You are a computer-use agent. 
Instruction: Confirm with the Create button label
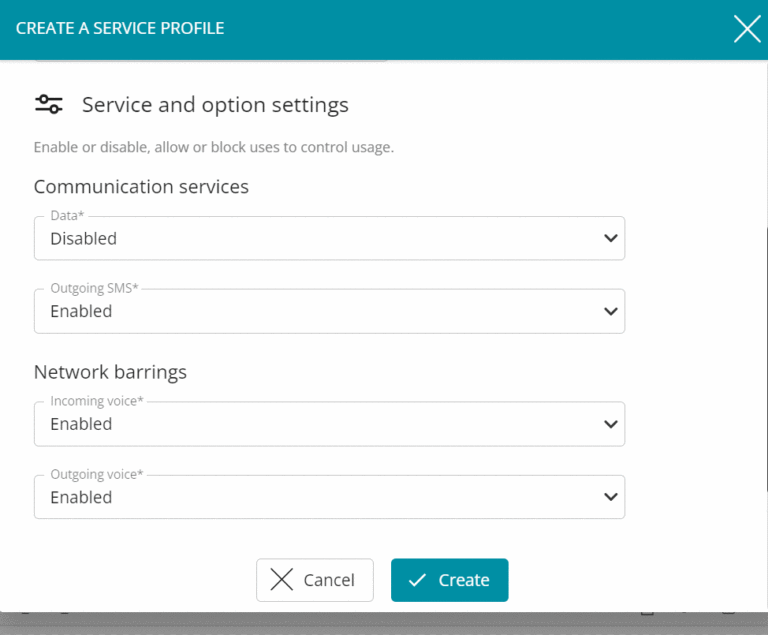(464, 580)
